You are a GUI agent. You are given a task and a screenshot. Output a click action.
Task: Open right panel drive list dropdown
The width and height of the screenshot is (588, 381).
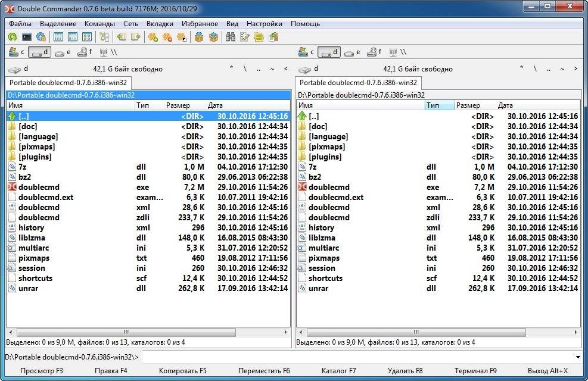(x=309, y=69)
